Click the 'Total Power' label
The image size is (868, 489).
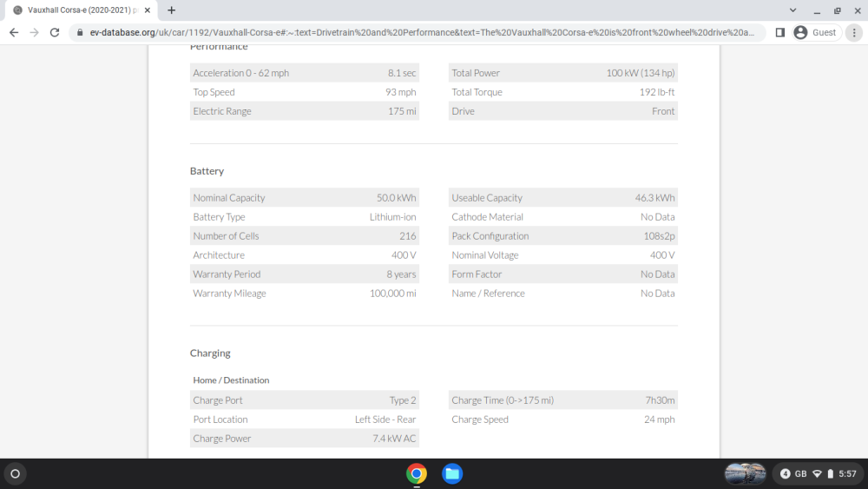pos(476,73)
